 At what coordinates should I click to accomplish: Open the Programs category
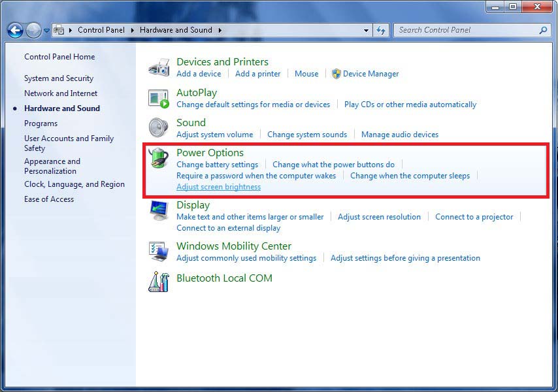click(41, 123)
